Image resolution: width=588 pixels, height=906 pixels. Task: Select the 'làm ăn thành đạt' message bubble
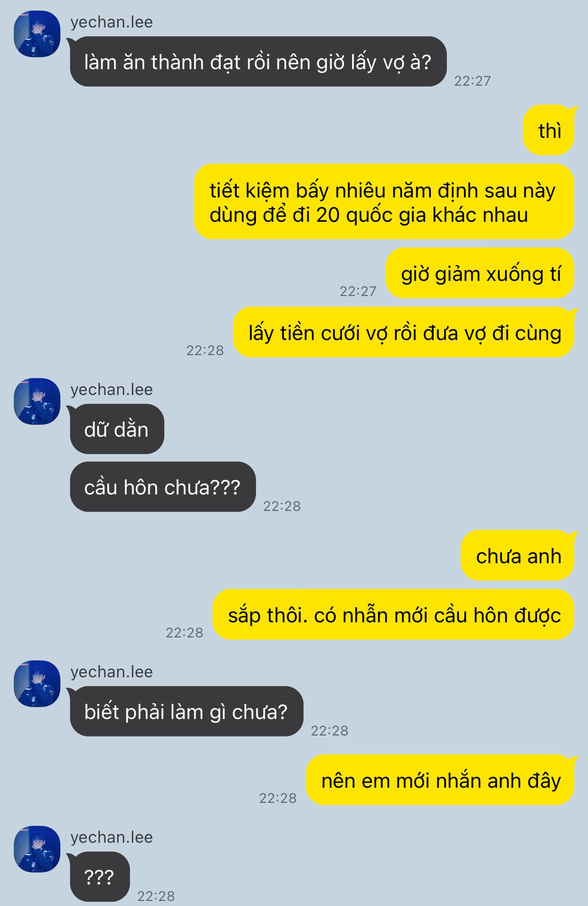258,62
